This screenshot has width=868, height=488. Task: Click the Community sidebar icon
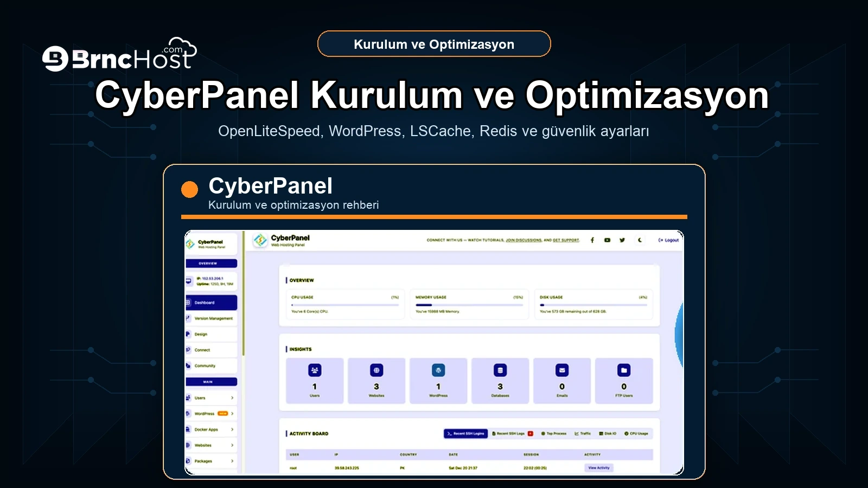click(188, 365)
